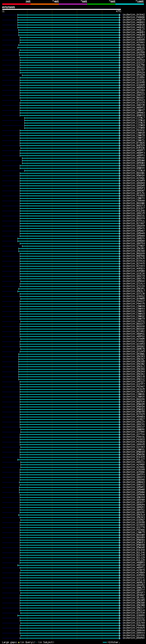
Task: Open hit UniRef100_Q5VGZ8
Action: point(134,75)
